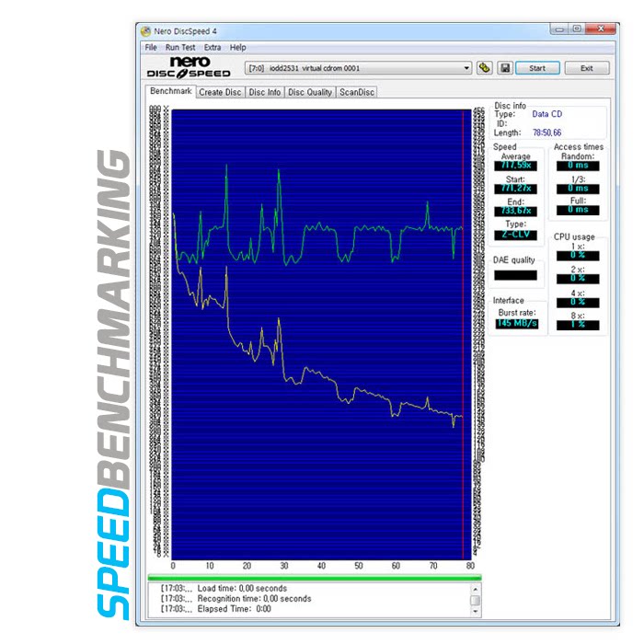Click the 1/3 access time value
This screenshot has width=644, height=644.
[578, 189]
